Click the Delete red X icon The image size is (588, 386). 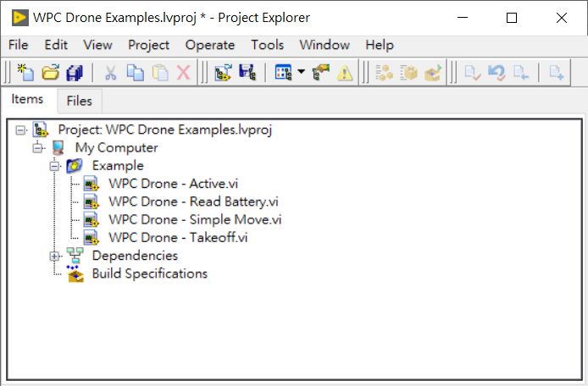click(183, 73)
